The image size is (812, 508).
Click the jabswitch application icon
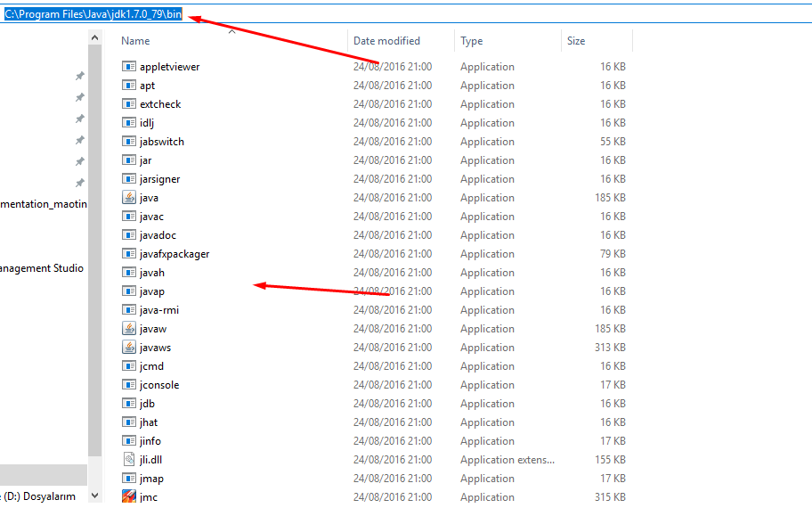tap(129, 141)
